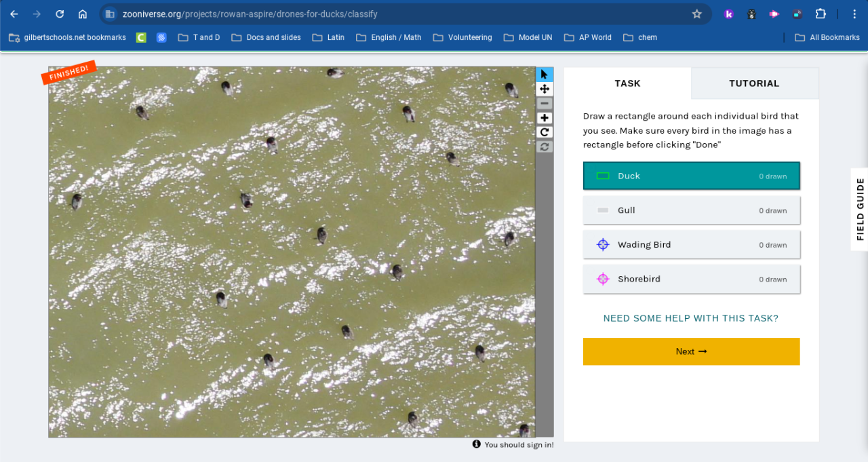Open the dark square extension icon
This screenshot has height=462, width=868.
pyautogui.click(x=797, y=14)
